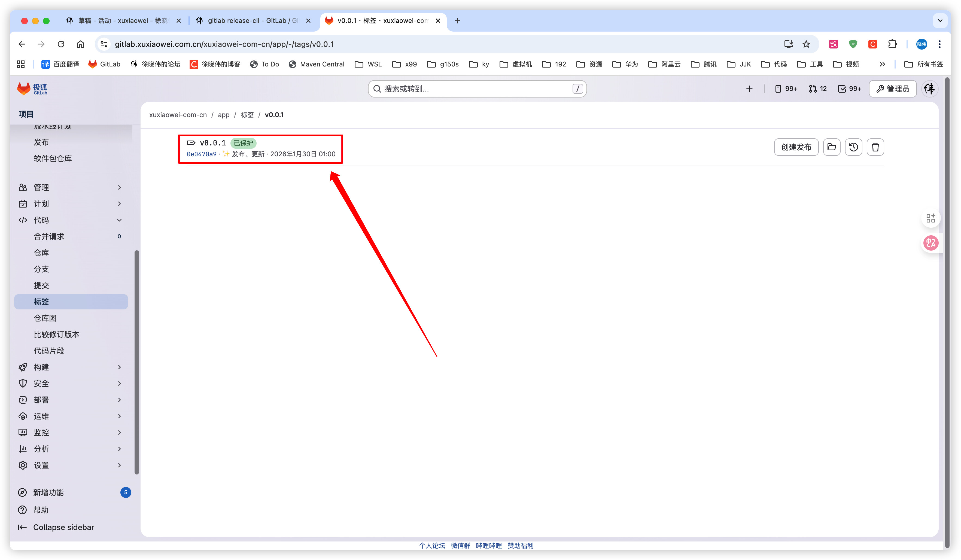Open the issues counter icon in top bar

click(786, 89)
